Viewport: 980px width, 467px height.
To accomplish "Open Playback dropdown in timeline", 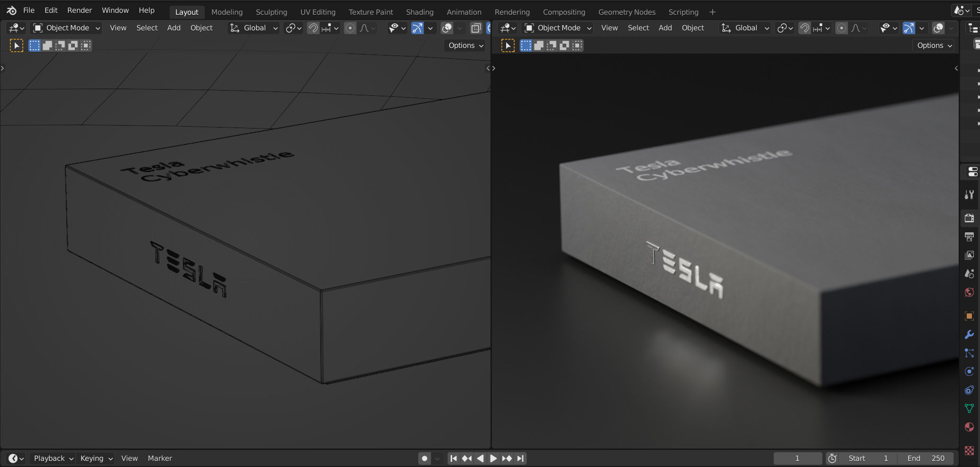I will click(x=53, y=458).
